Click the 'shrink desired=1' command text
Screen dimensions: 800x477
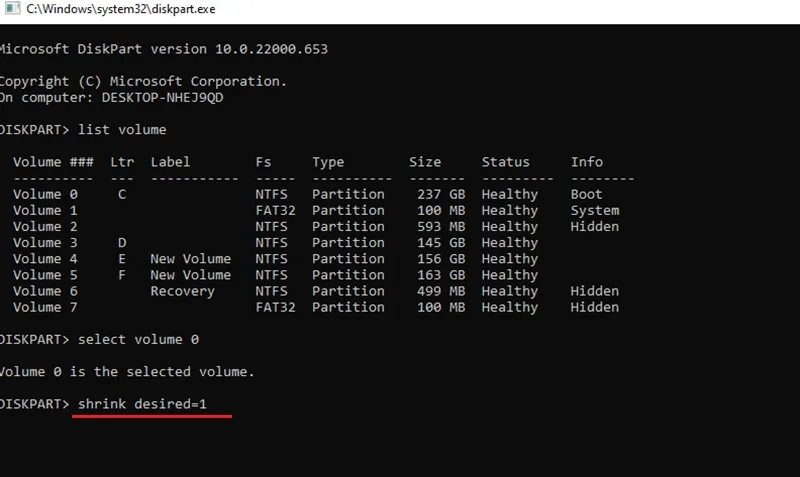click(x=142, y=404)
